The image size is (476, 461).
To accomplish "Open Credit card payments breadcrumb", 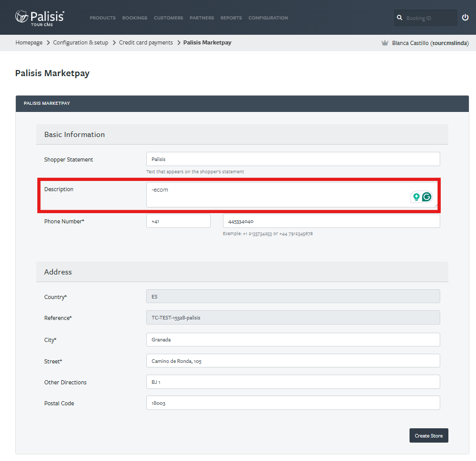I will coord(146,42).
